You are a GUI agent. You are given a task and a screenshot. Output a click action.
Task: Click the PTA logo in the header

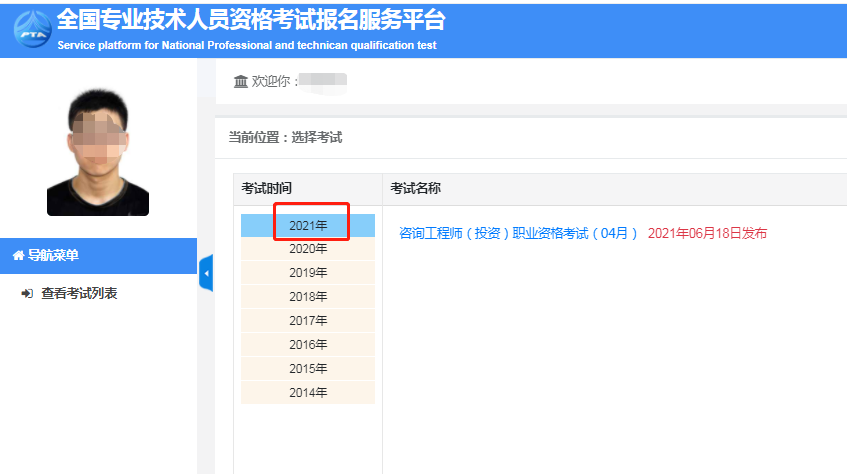tap(32, 29)
